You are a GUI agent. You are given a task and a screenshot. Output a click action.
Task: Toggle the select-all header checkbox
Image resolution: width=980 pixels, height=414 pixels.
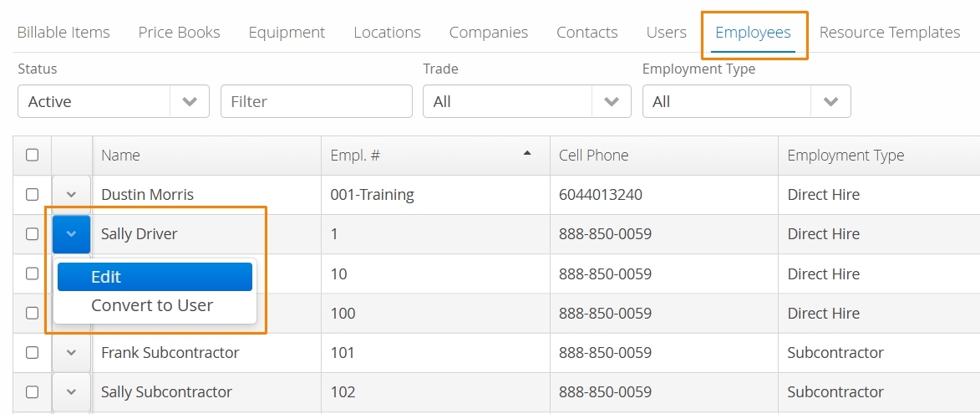click(x=32, y=155)
